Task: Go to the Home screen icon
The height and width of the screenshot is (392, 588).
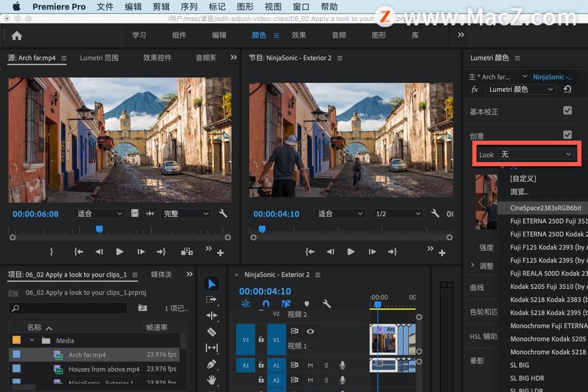Action: coord(17,36)
